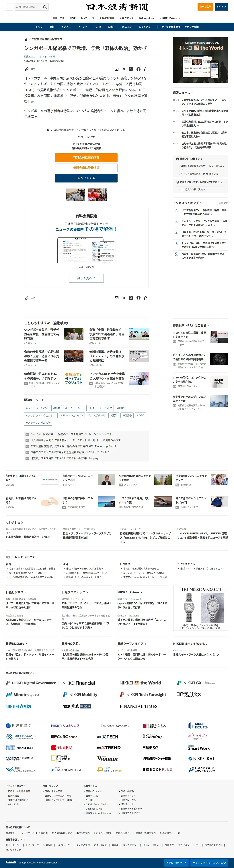234x868 pixels.
Task: Click the NIKKEI KAI logo
Action: point(201,758)
